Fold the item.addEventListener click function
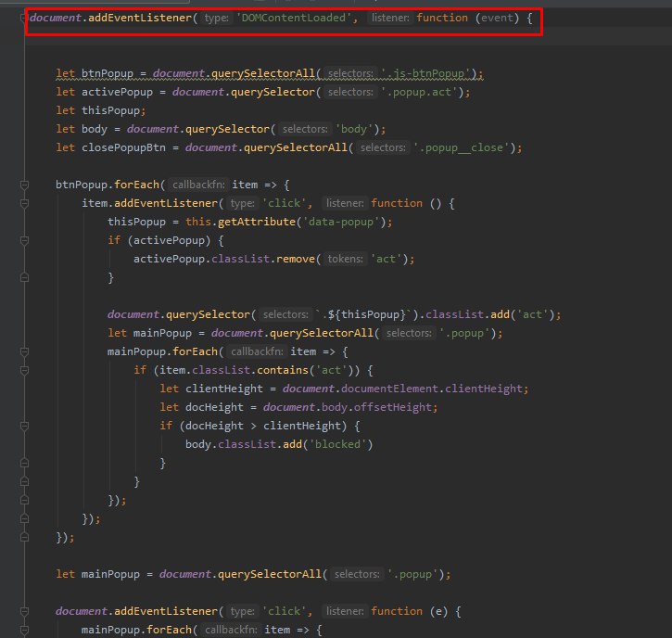Screen dimensions: 672x638 24,203
